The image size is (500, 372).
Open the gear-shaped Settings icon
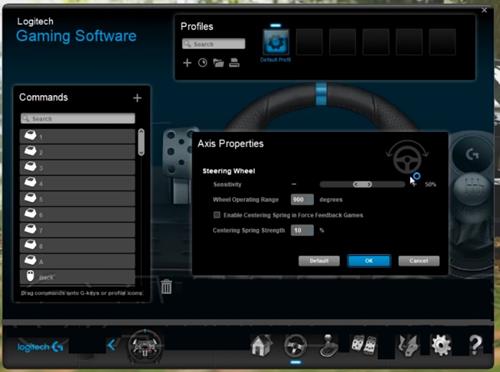pyautogui.click(x=441, y=345)
